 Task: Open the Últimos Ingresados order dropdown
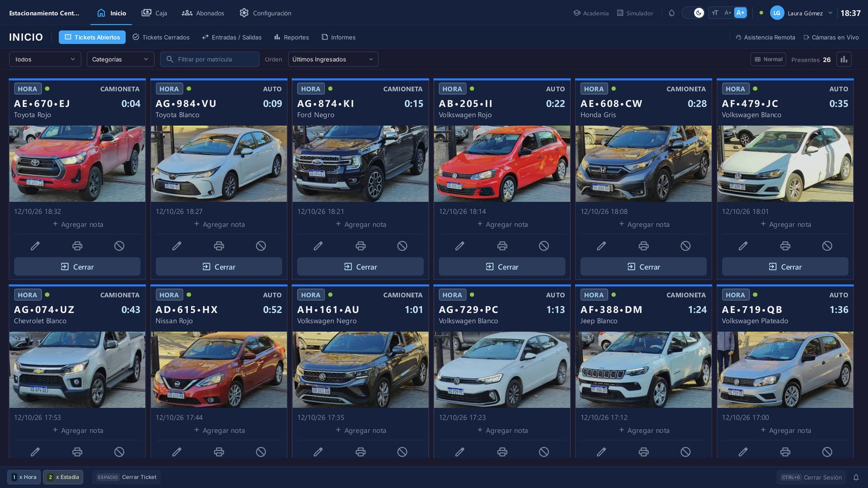[333, 60]
